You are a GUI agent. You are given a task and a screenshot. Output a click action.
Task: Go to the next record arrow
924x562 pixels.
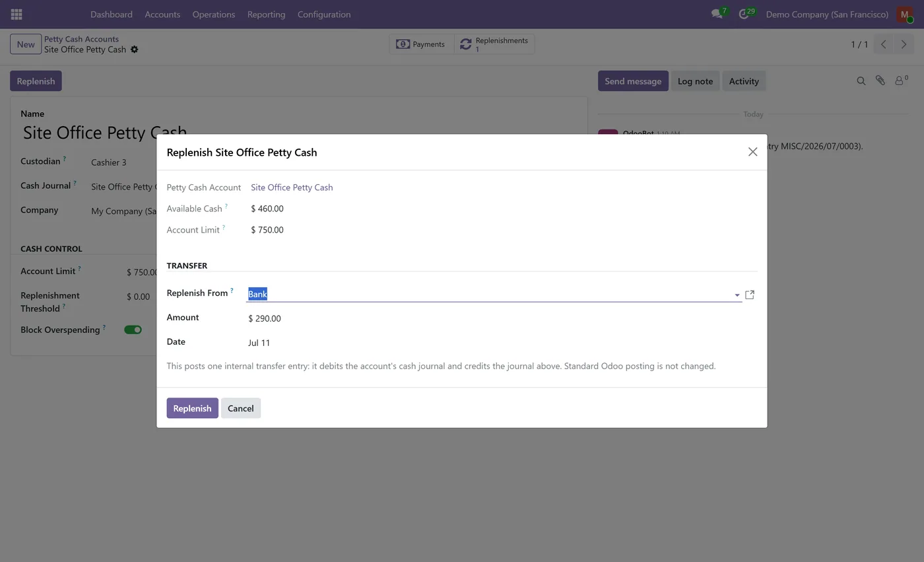pyautogui.click(x=904, y=44)
